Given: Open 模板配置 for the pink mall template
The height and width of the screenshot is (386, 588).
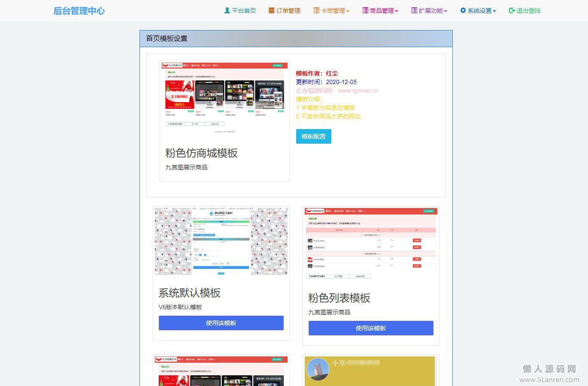Looking at the screenshot, I should coord(314,136).
